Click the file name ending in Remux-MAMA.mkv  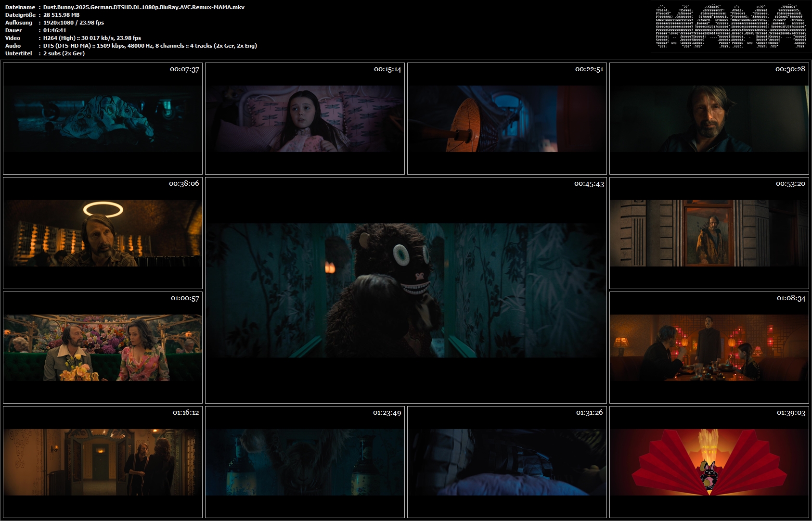point(144,7)
